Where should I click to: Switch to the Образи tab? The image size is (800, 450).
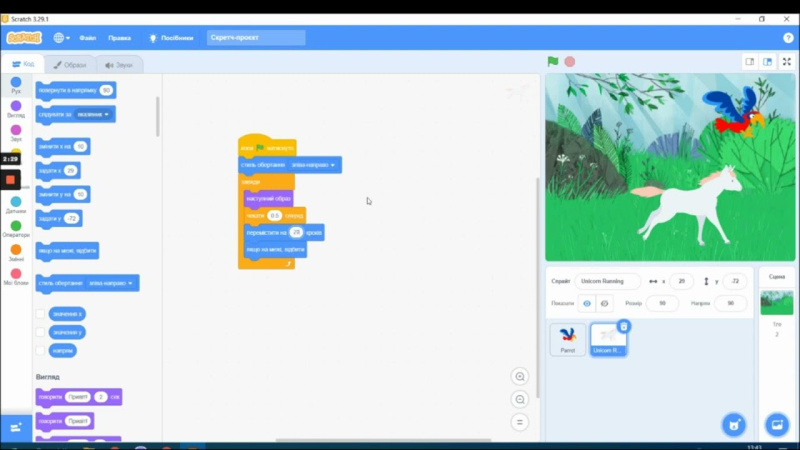70,64
